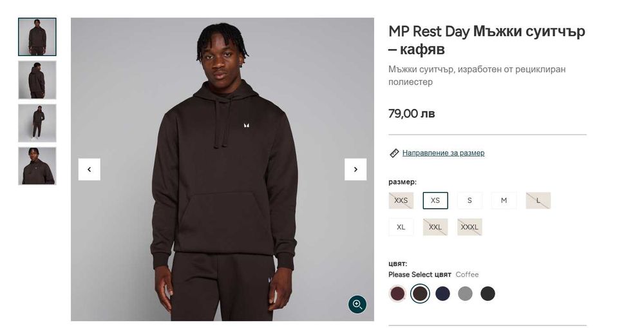This screenshot has height=328, width=644.
Task: Choose the black color swatch
Action: 488,294
